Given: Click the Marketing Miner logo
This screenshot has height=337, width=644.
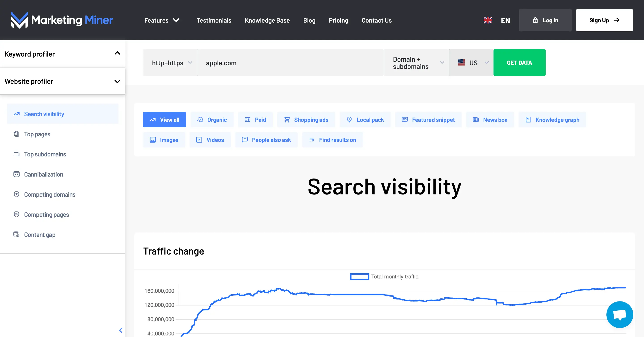Looking at the screenshot, I should [x=62, y=20].
